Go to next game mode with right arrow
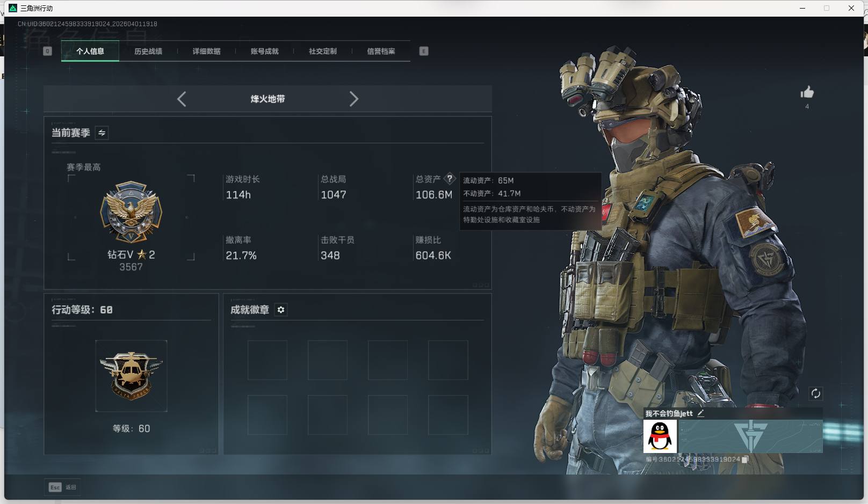This screenshot has width=868, height=504. tap(353, 99)
